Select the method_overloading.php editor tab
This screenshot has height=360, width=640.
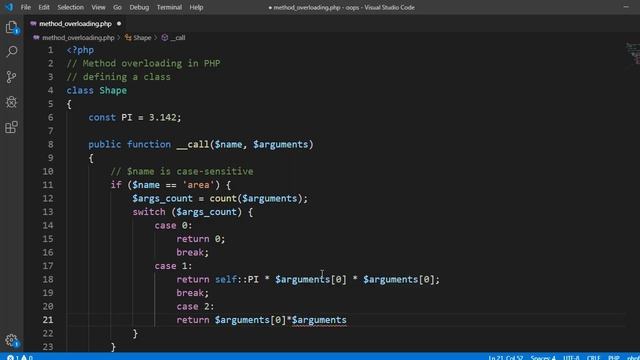[x=75, y=24]
